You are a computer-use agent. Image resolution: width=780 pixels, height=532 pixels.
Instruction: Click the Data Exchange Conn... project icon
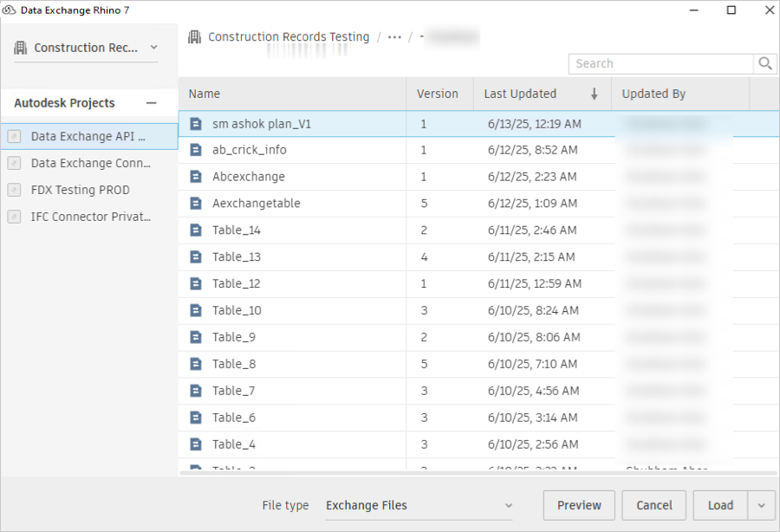coord(15,163)
